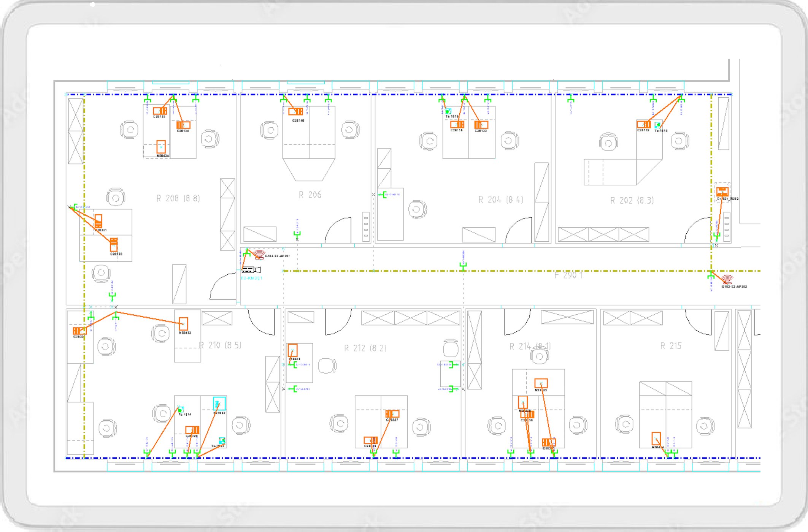Click computer device C20135 in room 208
This screenshot has width=808, height=532.
pyautogui.click(x=160, y=111)
